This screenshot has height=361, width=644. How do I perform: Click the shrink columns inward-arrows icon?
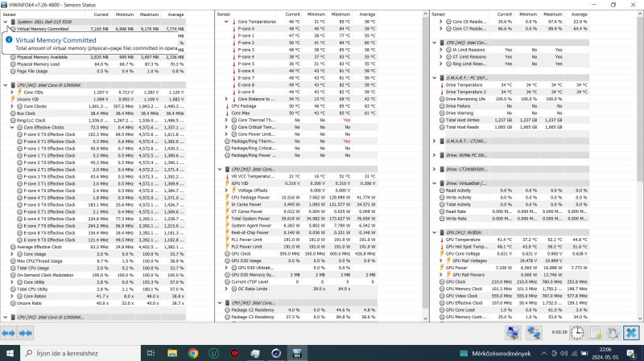(x=26, y=333)
